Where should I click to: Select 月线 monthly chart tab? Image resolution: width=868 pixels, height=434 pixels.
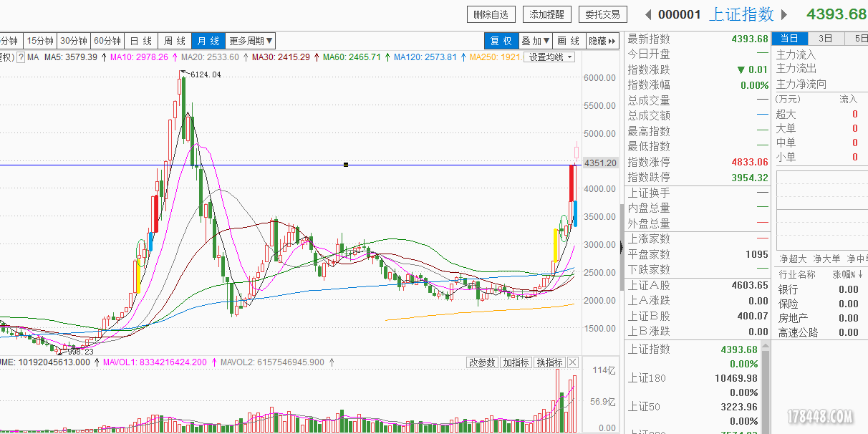[x=209, y=41]
